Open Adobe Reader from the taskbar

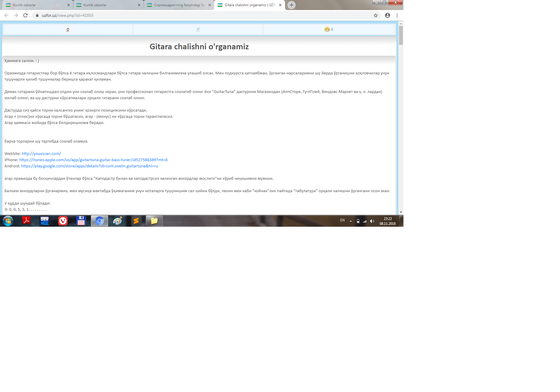coord(26,221)
